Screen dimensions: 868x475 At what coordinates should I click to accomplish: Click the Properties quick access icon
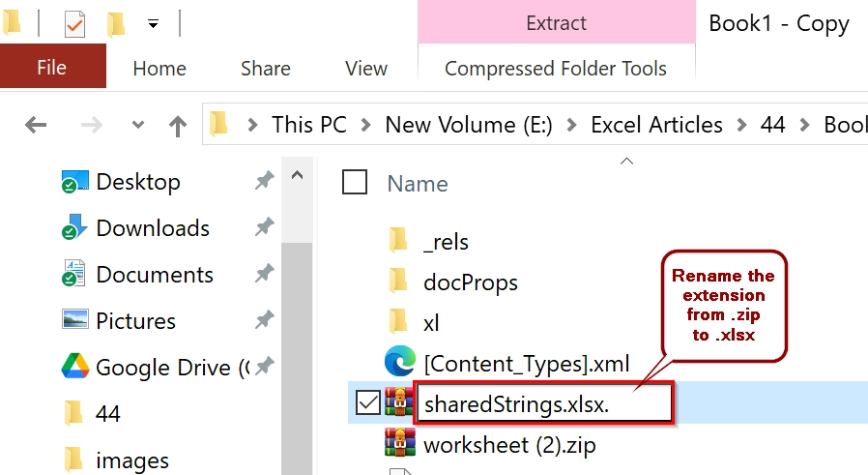click(x=74, y=24)
